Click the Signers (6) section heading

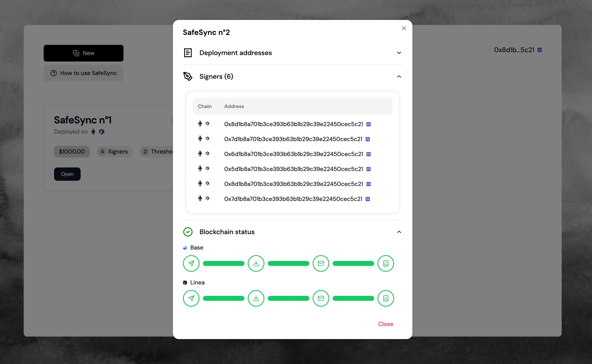(x=216, y=76)
